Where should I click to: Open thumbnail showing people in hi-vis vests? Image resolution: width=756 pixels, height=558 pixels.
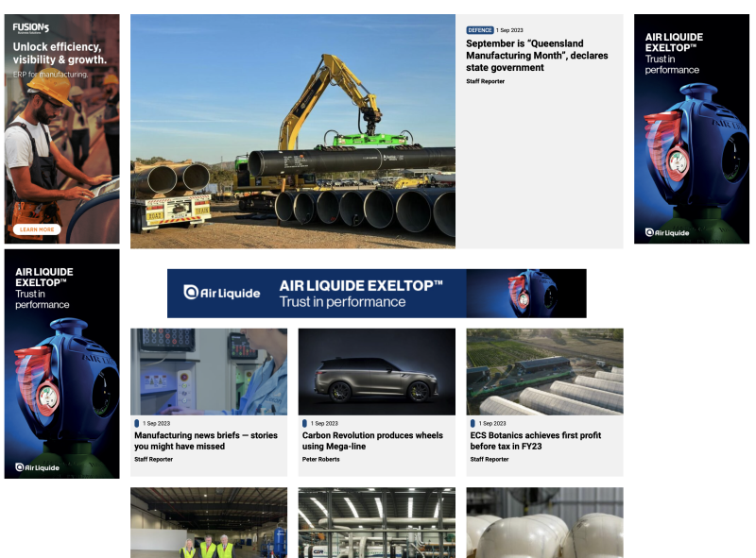coord(208,522)
